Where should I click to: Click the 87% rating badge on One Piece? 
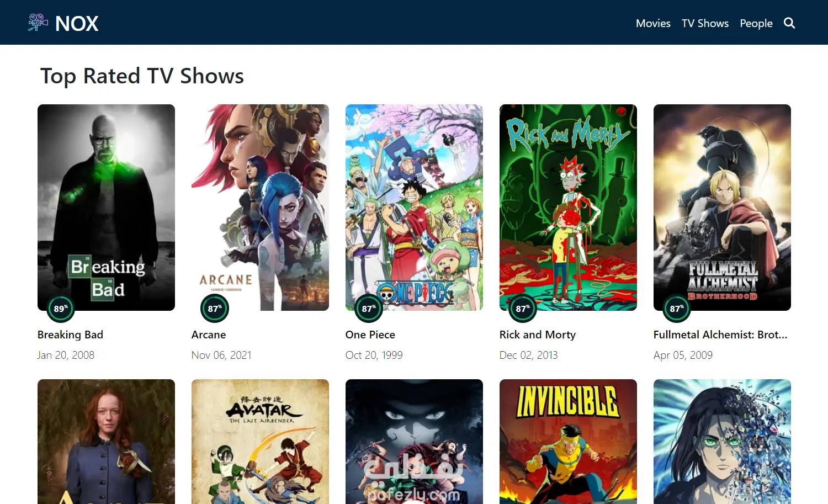pos(369,309)
